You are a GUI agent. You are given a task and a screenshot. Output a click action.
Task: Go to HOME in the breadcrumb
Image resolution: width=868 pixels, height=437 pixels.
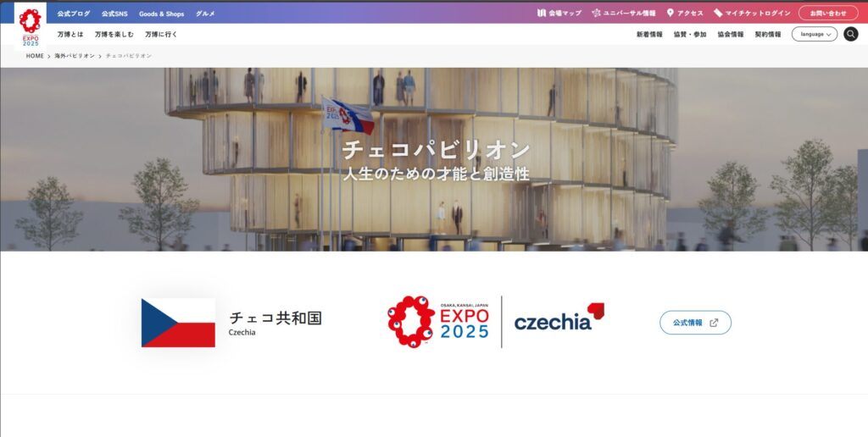(35, 56)
